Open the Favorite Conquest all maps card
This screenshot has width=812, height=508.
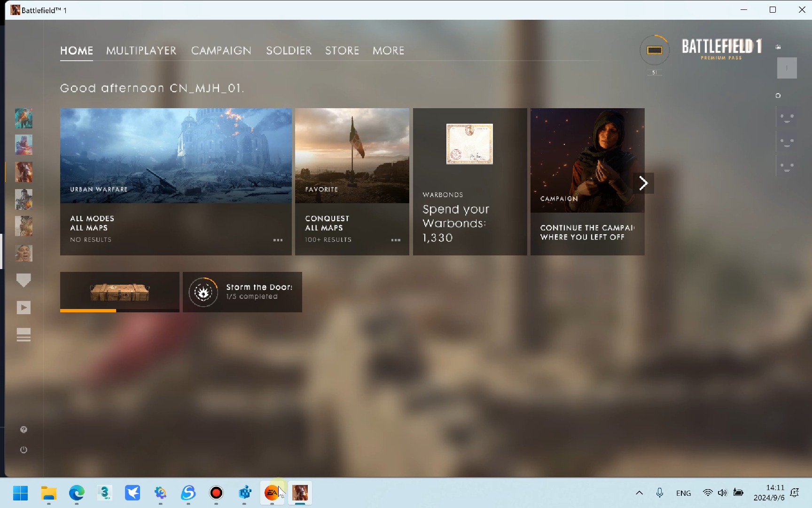tap(352, 182)
